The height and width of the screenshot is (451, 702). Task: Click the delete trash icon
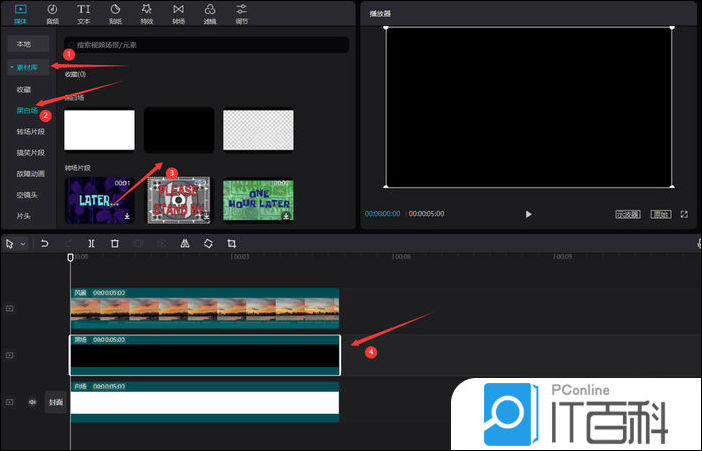115,243
